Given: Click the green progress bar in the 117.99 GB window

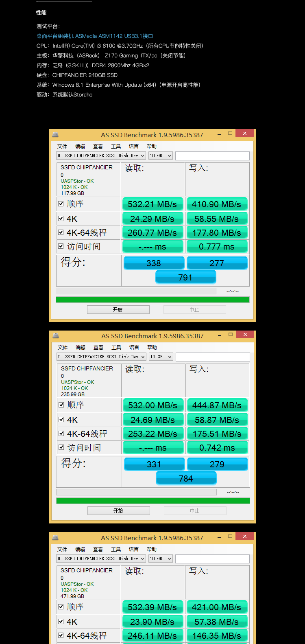Looking at the screenshot, I should [152, 300].
